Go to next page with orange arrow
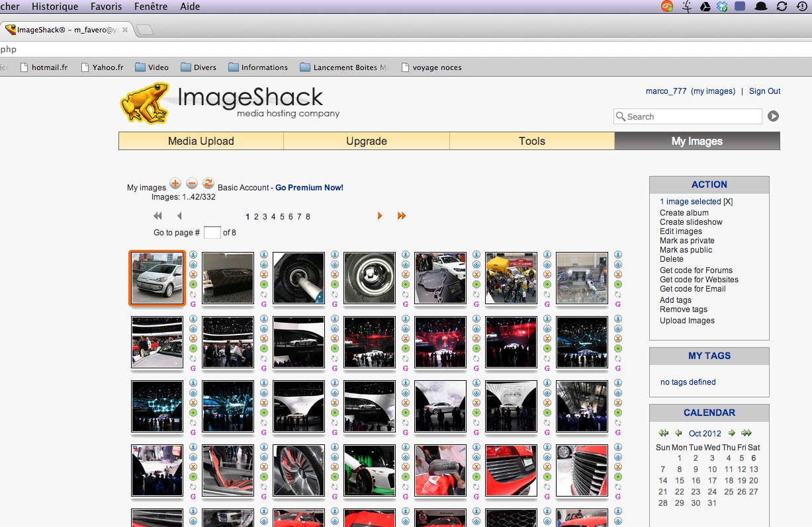Viewport: 812px width, 527px height. pos(380,216)
